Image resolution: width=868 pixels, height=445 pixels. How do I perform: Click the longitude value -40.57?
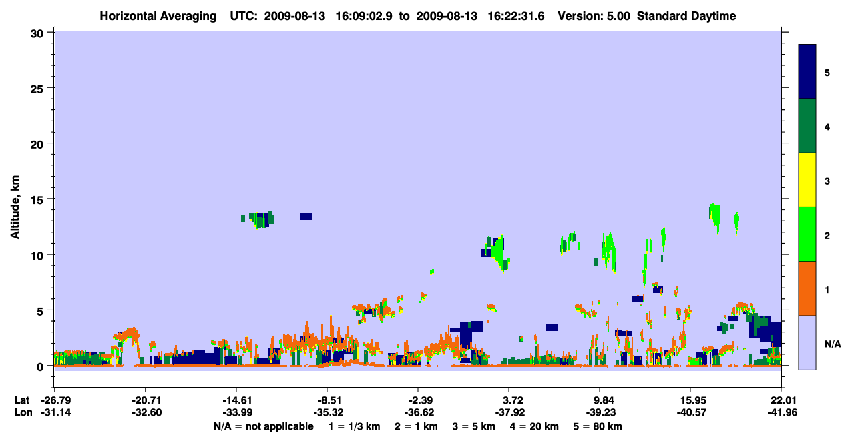coord(690,412)
